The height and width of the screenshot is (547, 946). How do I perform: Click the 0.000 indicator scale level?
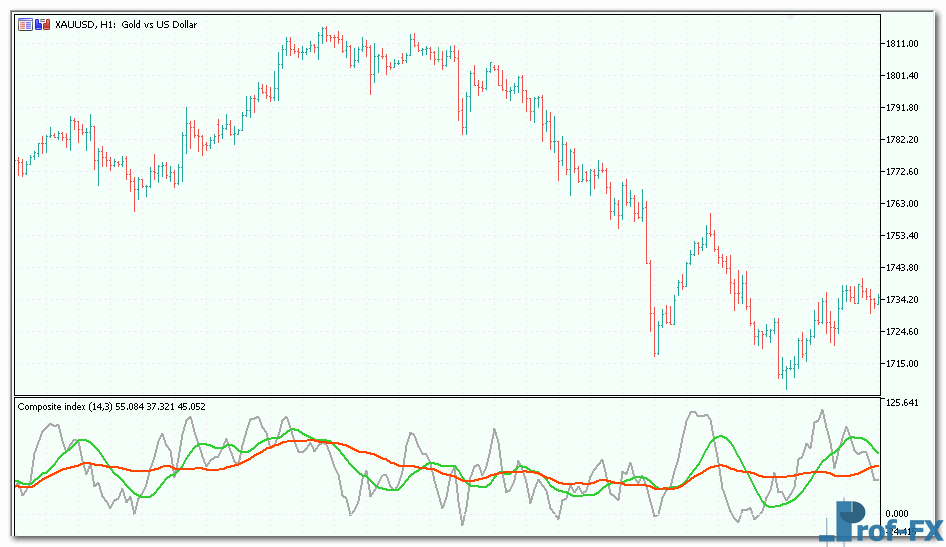tap(898, 514)
